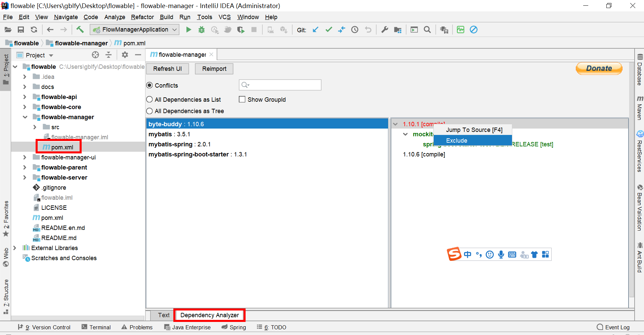
Task: Open the Ant Build side tool window
Action: [640, 257]
